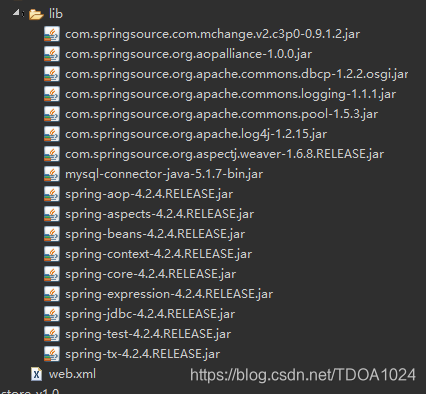Select spring-jdbc-4.2.4.RELEASE.jar
The height and width of the screenshot is (394, 426).
[150, 314]
